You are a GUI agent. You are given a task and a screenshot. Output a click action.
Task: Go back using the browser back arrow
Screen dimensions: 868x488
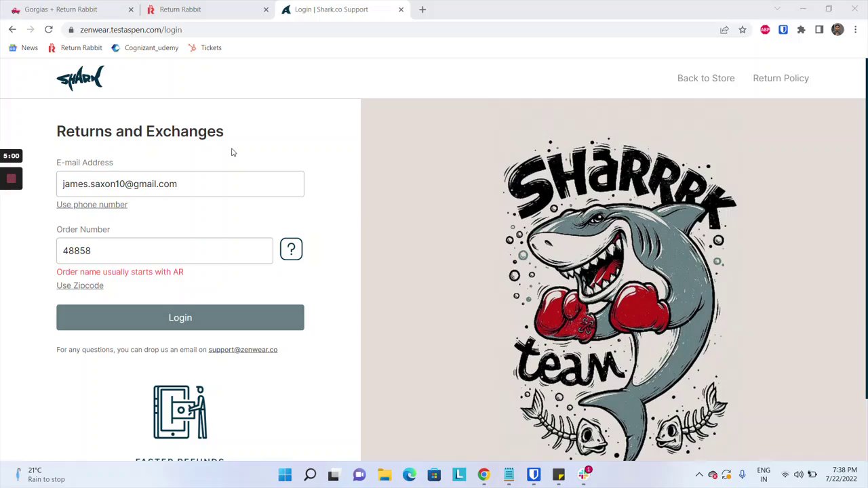coord(12,30)
